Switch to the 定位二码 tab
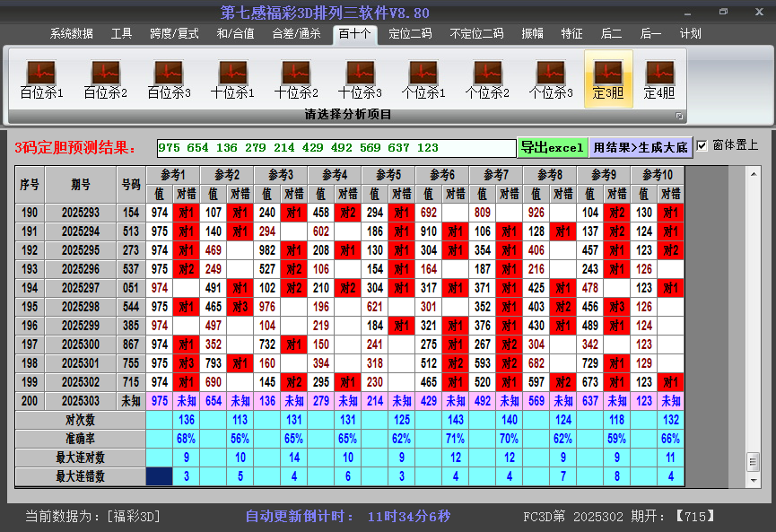This screenshot has height=532, width=776. pos(410,34)
